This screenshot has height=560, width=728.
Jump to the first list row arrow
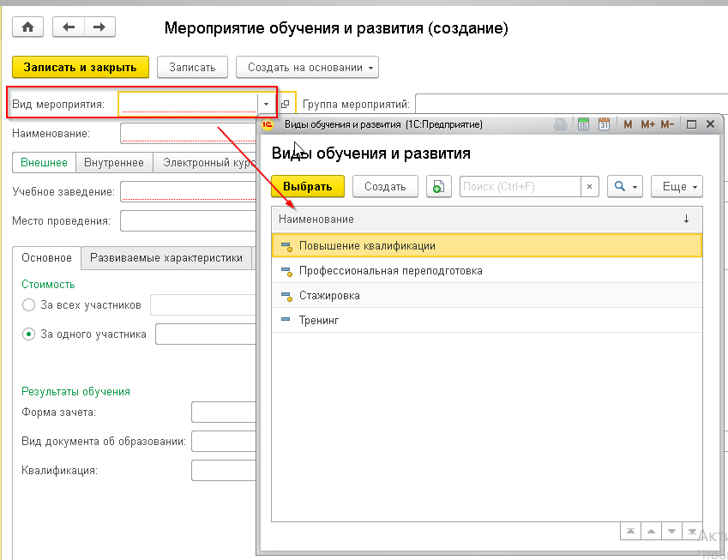(630, 532)
